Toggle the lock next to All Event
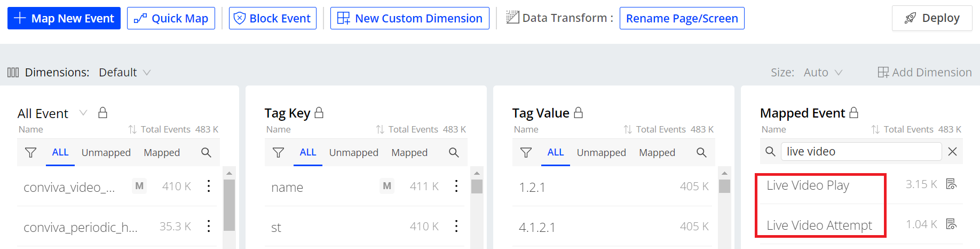Screen dimensions: 980x249 click(103, 113)
